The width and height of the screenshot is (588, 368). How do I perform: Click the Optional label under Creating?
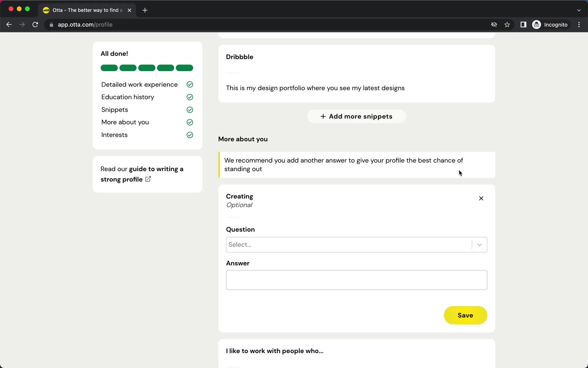(239, 205)
